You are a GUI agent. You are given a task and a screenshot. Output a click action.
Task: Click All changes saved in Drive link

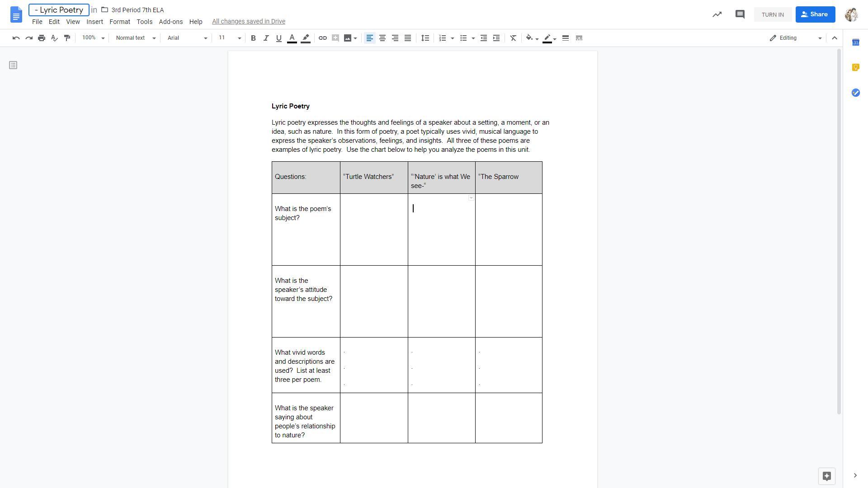[x=248, y=22]
